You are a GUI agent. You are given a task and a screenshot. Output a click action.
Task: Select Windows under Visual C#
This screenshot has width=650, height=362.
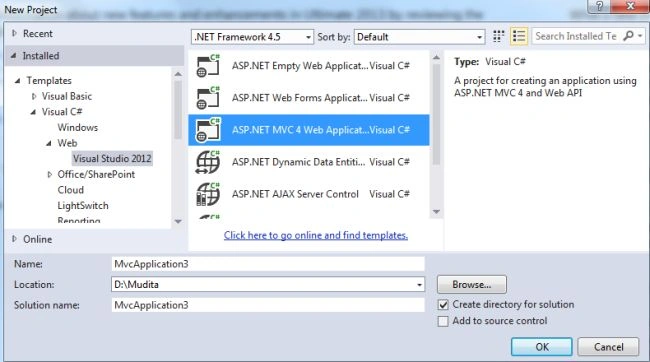(x=78, y=127)
